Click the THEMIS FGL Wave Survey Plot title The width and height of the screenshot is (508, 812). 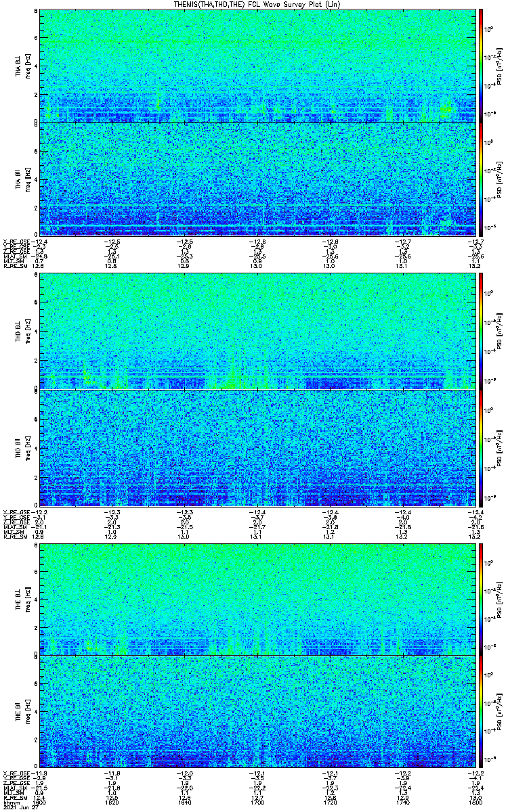pos(257,5)
